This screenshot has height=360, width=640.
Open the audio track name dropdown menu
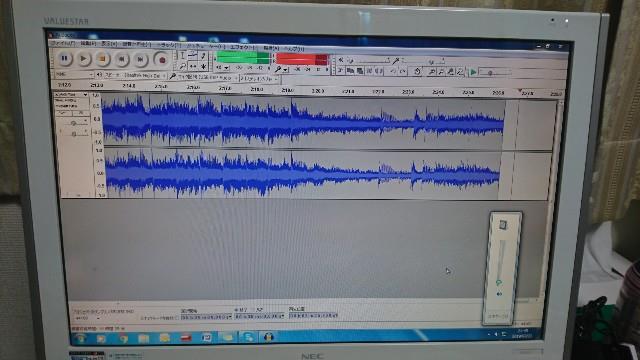click(x=72, y=94)
